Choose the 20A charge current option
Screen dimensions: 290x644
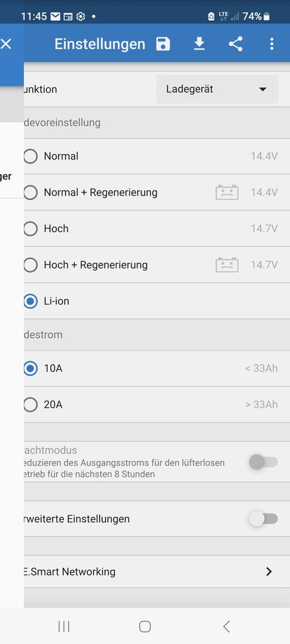(30, 404)
